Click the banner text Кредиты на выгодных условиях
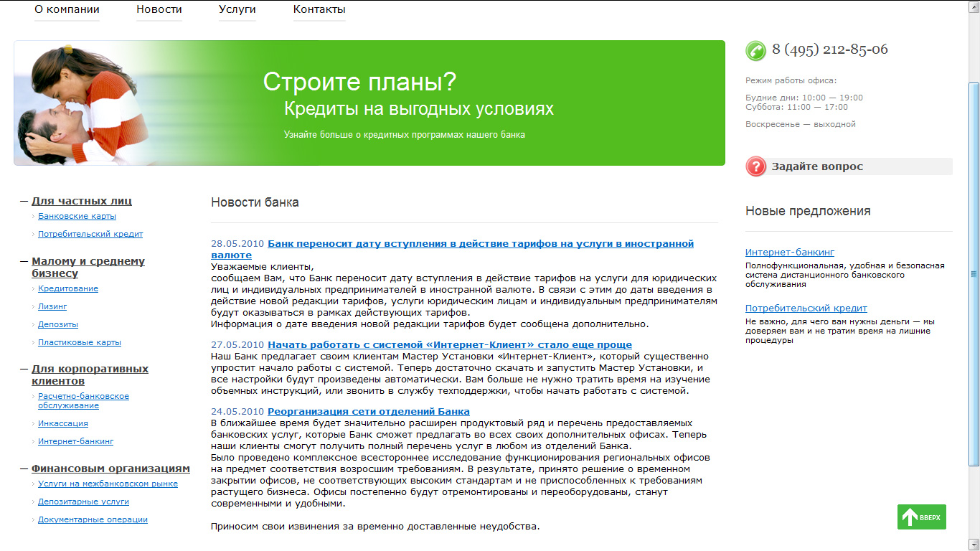Image resolution: width=980 pixels, height=551 pixels. point(419,109)
